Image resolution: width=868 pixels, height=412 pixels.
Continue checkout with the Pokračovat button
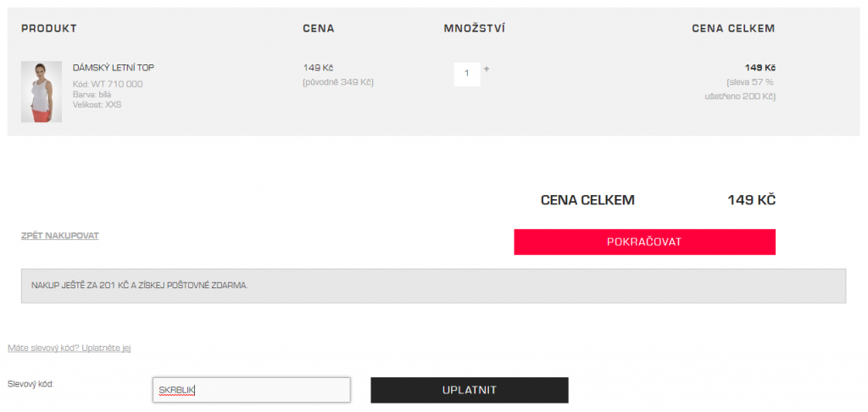pyautogui.click(x=644, y=242)
